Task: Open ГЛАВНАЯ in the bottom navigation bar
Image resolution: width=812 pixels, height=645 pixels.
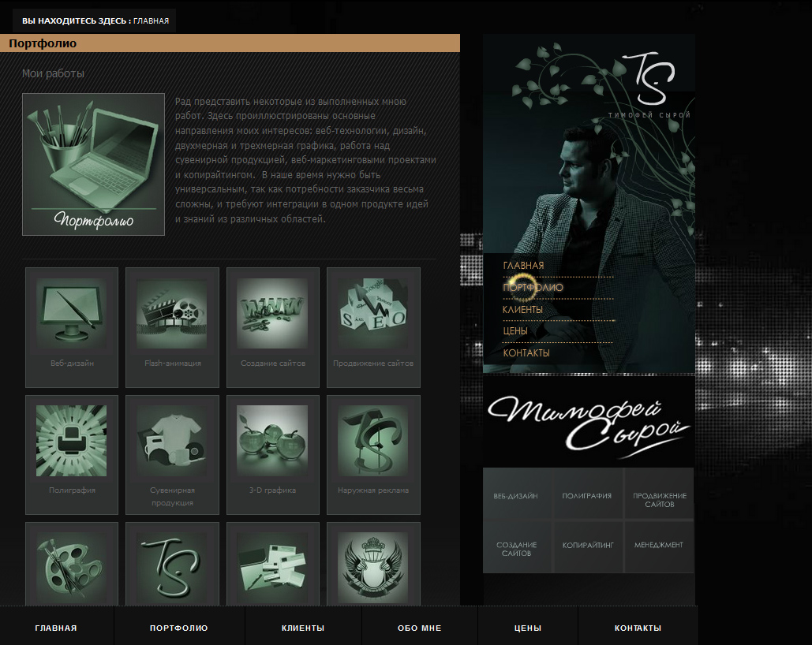Action: (56, 628)
